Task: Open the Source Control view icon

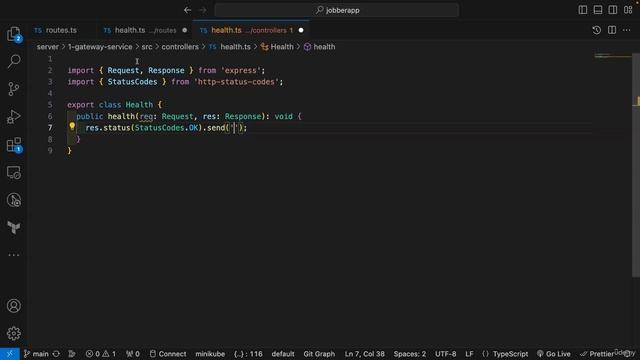Action: pos(13,89)
